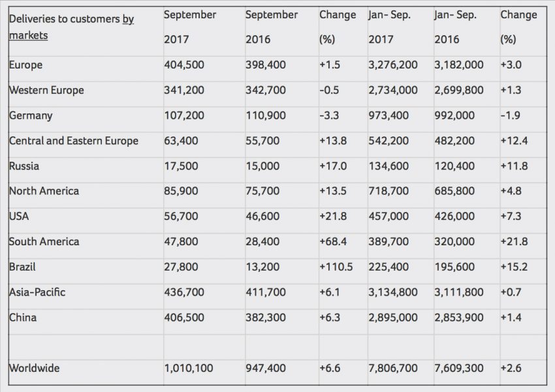Click the Western Europe row label
Viewport: 555px width, 392px height.
coord(46,91)
